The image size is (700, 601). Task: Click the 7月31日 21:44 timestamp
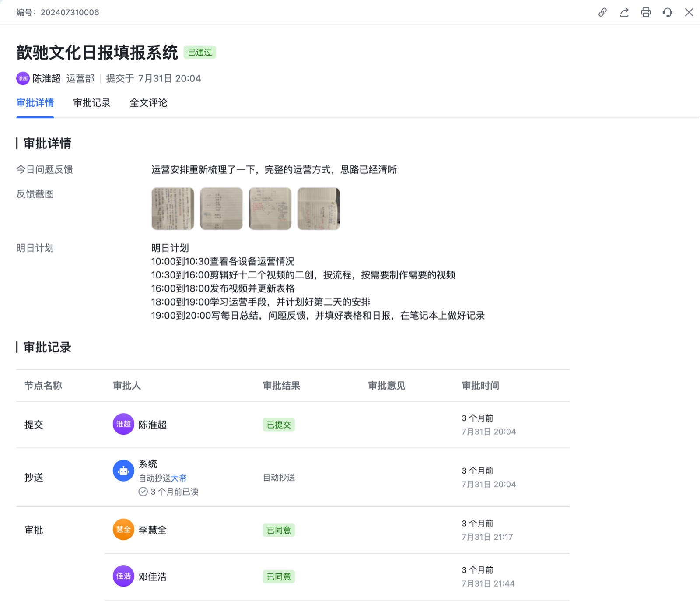488,583
